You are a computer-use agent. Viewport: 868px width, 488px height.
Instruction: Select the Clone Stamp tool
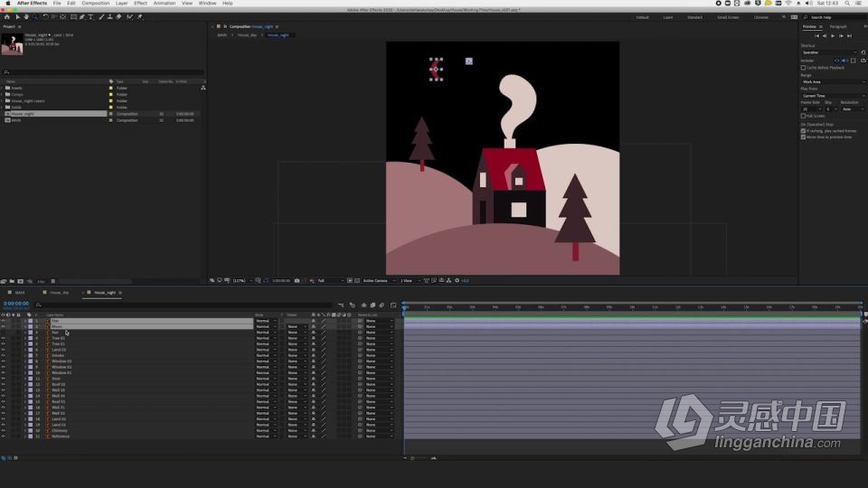(x=109, y=17)
